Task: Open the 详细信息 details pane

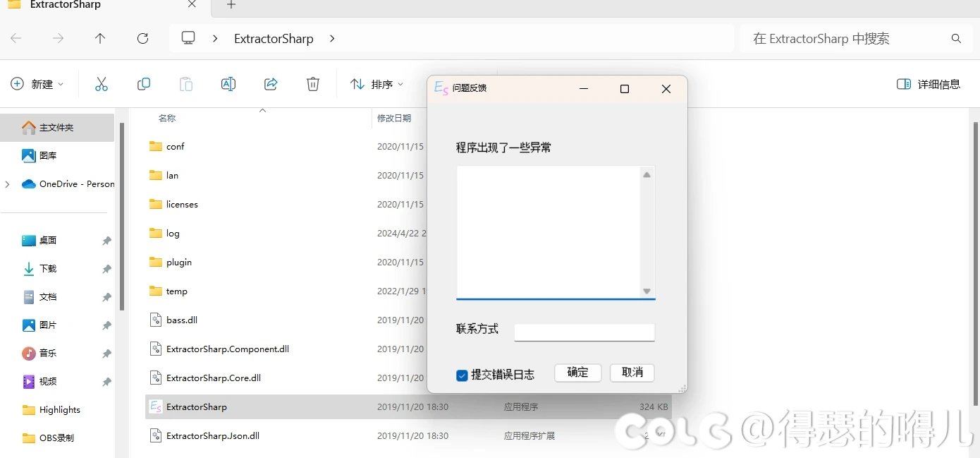Action: (928, 84)
